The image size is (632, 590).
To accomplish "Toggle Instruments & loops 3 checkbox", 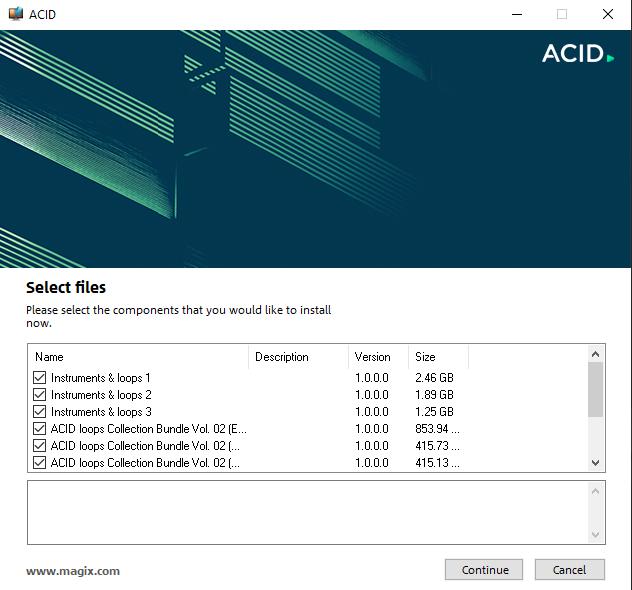I will pos(40,411).
